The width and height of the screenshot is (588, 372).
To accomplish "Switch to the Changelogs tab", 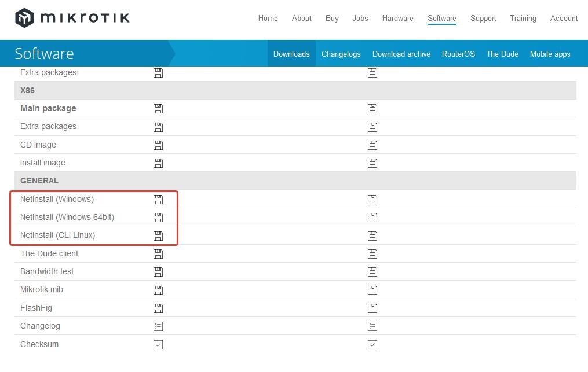I will point(341,53).
